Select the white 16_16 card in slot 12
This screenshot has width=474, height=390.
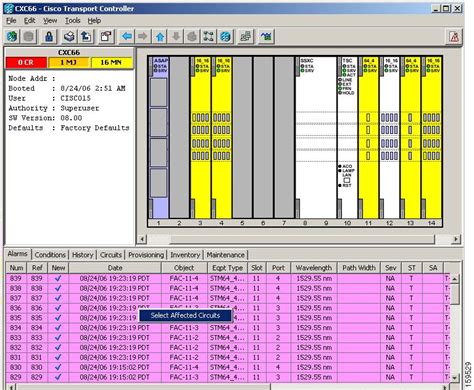pyautogui.click(x=389, y=138)
